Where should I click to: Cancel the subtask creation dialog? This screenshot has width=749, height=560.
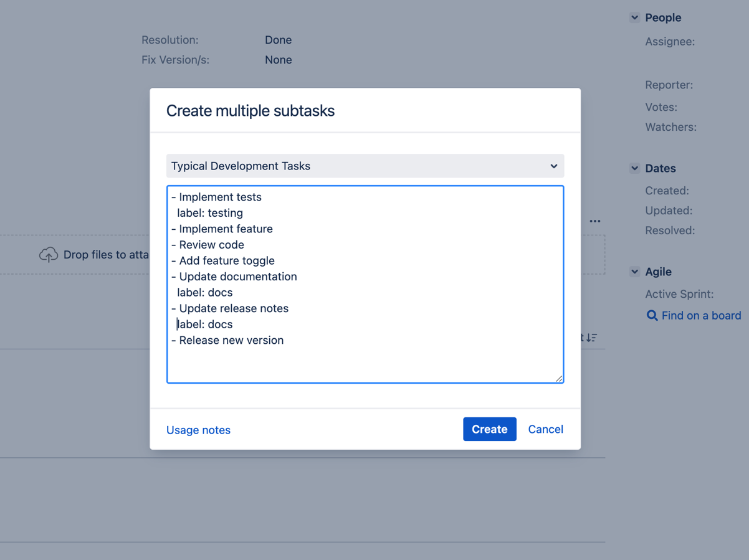[x=545, y=429]
